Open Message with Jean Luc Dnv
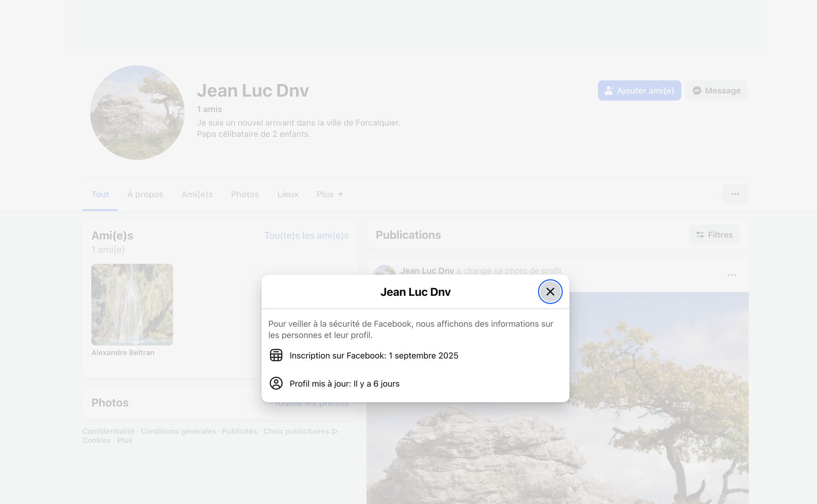This screenshot has height=504, width=817. pos(716,90)
